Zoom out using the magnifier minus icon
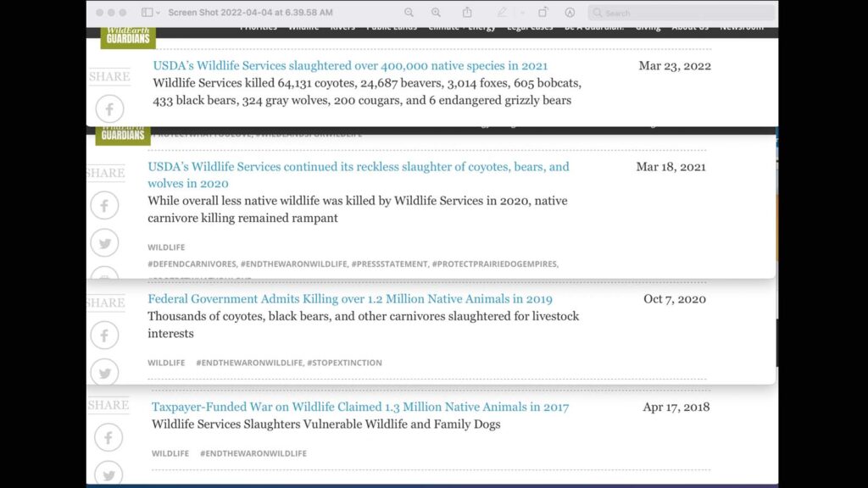The image size is (868, 488). click(409, 12)
